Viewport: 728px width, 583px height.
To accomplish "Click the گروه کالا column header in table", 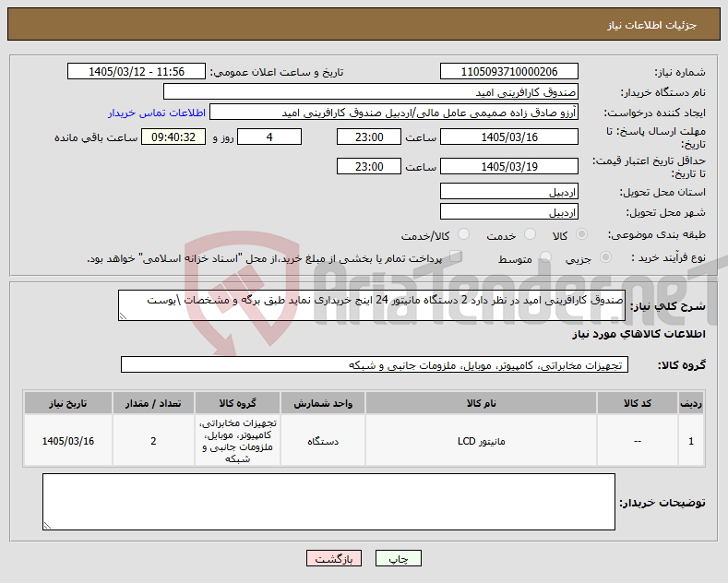I will pos(237,403).
